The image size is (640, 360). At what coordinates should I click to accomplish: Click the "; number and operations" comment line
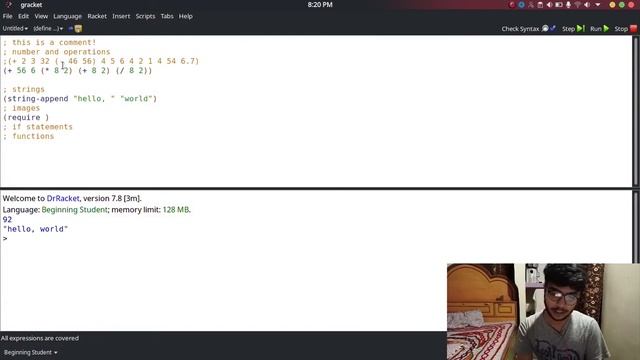tap(56, 52)
